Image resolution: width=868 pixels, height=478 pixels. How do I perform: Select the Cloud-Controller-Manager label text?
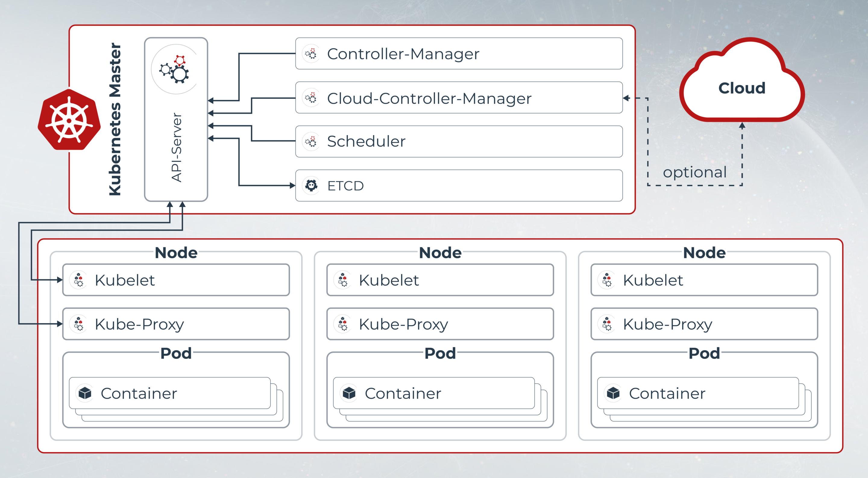tap(429, 98)
